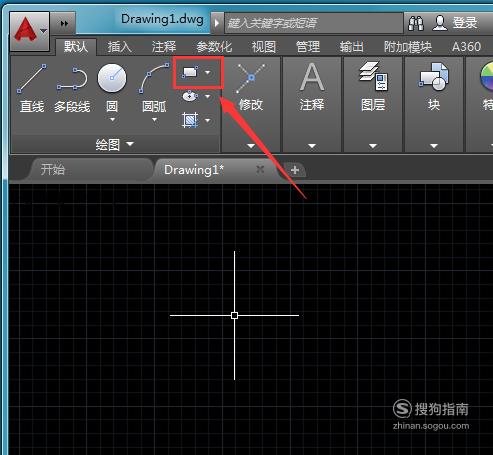
Task: Select the Rectangle tool icon
Action: 190,72
